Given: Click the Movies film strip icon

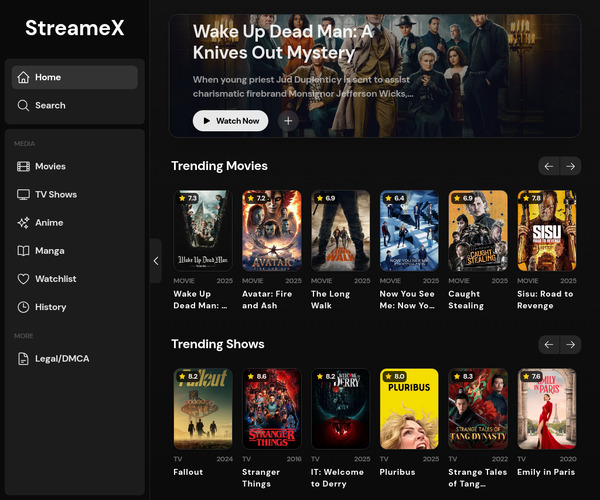Looking at the screenshot, I should 23,166.
